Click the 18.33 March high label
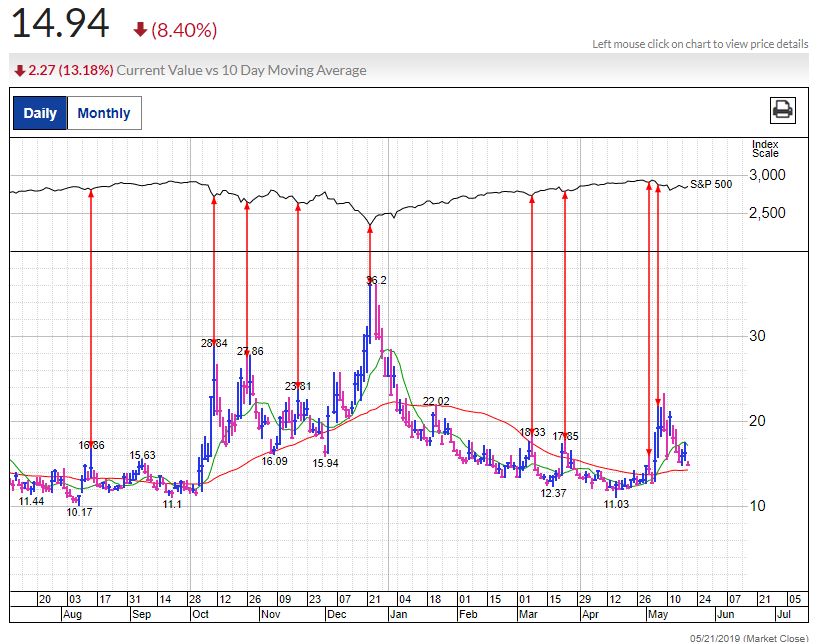This screenshot has height=642, width=822. [x=532, y=433]
